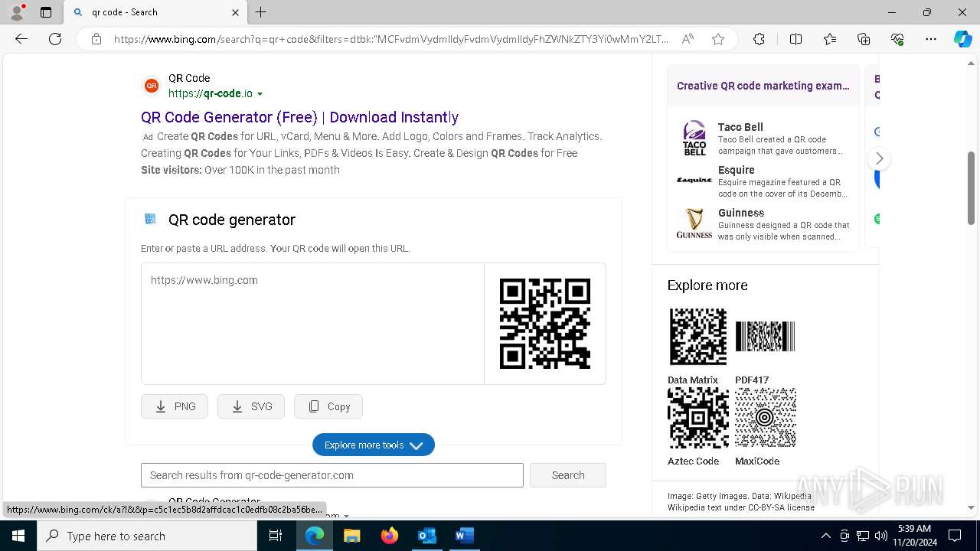Open Creative QR code marketing examples heading

click(x=763, y=86)
